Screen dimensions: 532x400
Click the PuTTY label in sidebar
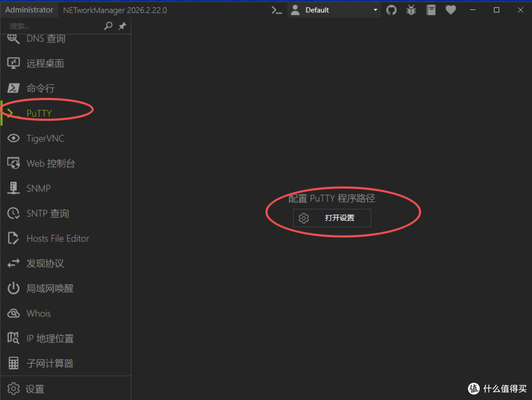pyautogui.click(x=39, y=113)
